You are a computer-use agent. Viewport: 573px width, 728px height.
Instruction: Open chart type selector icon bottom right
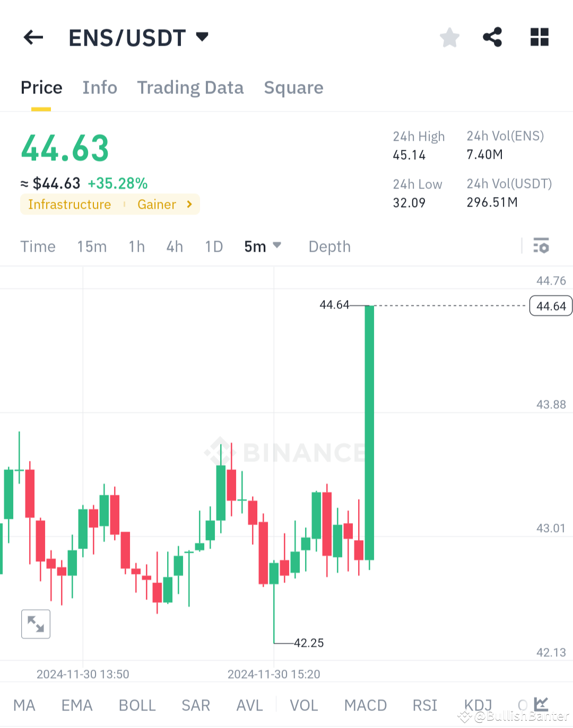point(540,704)
